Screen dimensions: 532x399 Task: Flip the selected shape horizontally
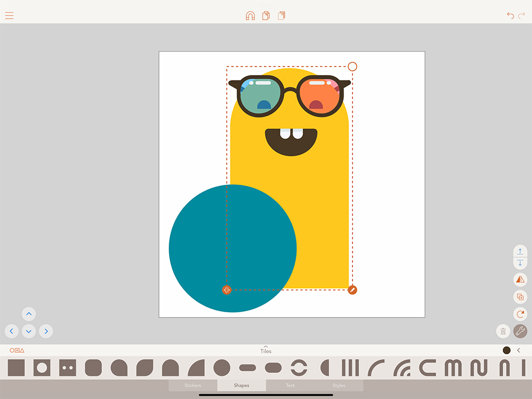pos(520,279)
